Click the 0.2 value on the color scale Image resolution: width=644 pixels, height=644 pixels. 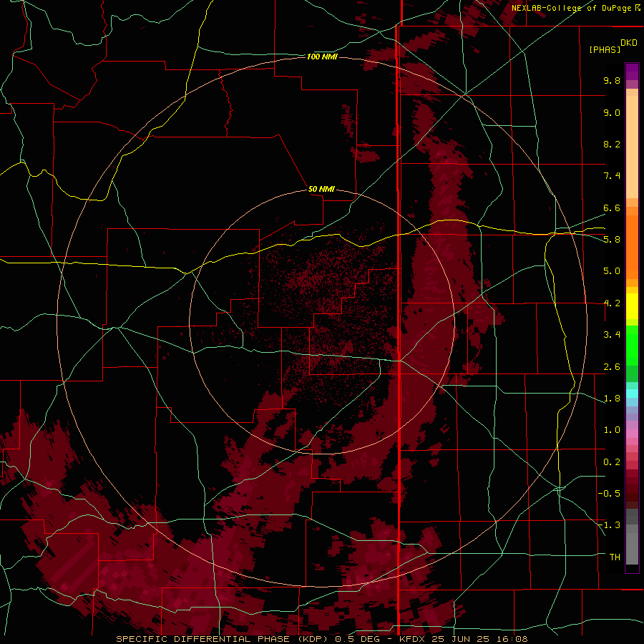point(612,462)
